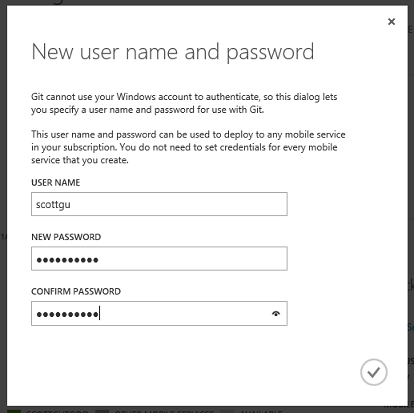Confirm credentials with the checkmark button
Image resolution: width=414 pixels, height=413 pixels.
374,372
